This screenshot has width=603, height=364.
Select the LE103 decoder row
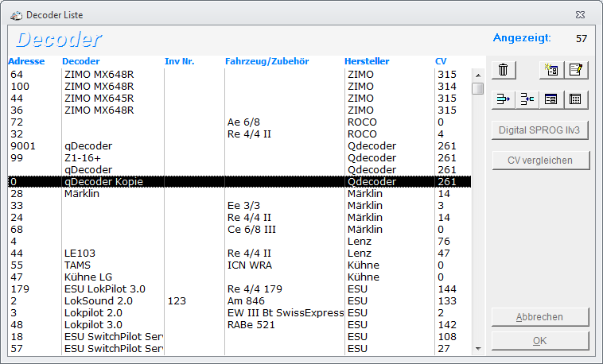[x=239, y=254]
